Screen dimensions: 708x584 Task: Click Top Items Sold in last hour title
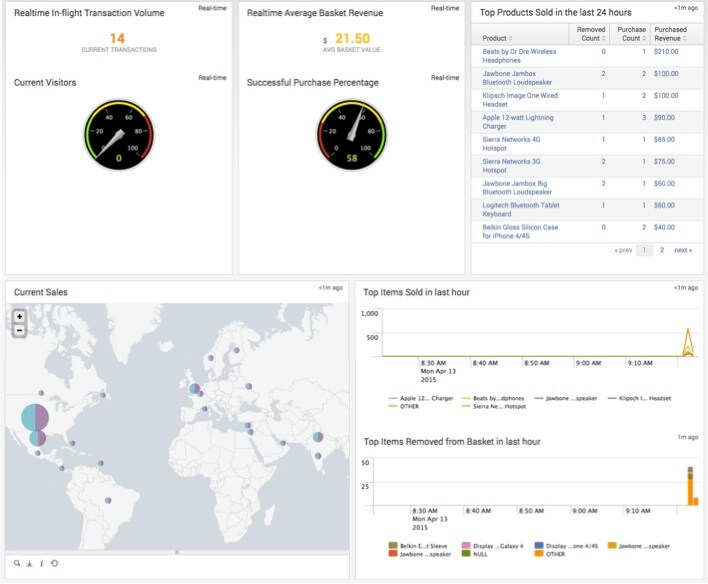pos(416,292)
